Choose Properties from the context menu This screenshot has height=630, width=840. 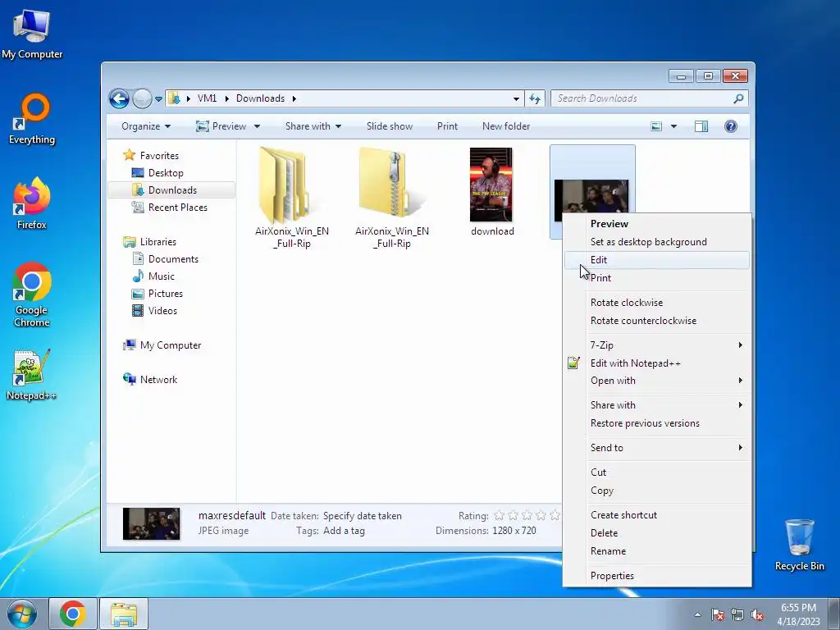tap(657, 576)
